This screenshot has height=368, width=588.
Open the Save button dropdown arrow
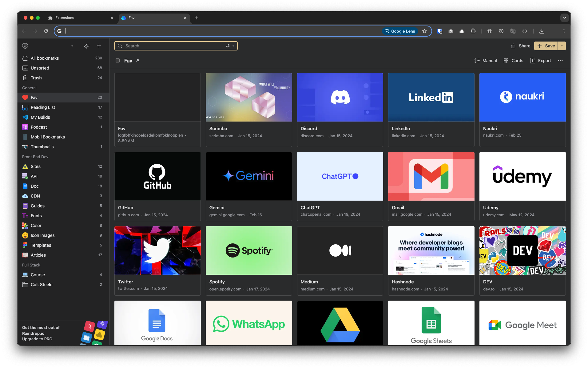tap(562, 46)
